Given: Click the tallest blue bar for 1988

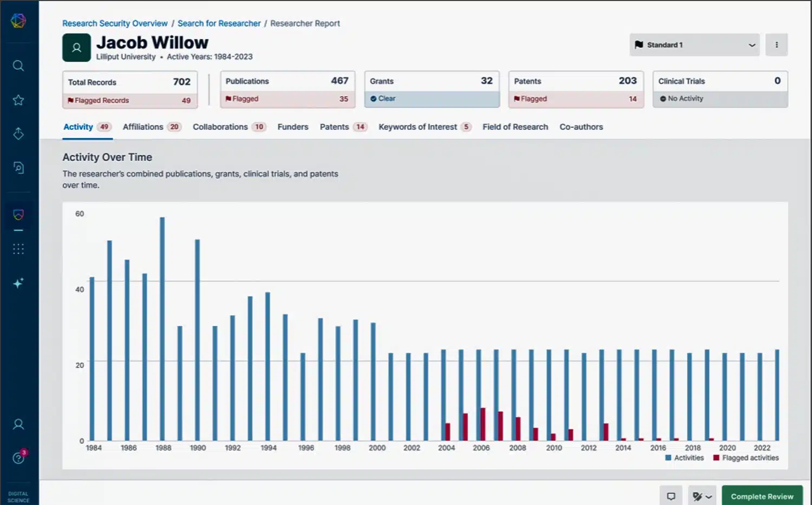Looking at the screenshot, I should [x=162, y=329].
